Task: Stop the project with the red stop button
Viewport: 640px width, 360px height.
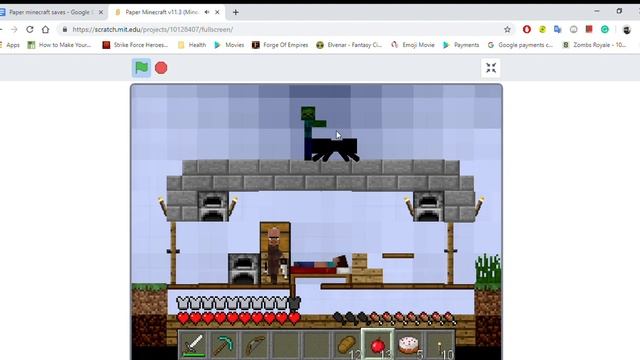Action: (161, 68)
